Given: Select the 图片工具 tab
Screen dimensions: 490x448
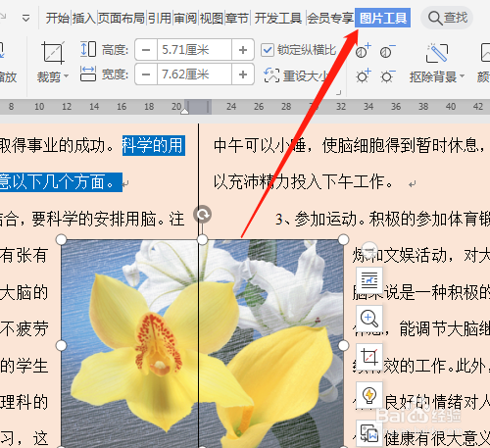Looking at the screenshot, I should [x=383, y=18].
